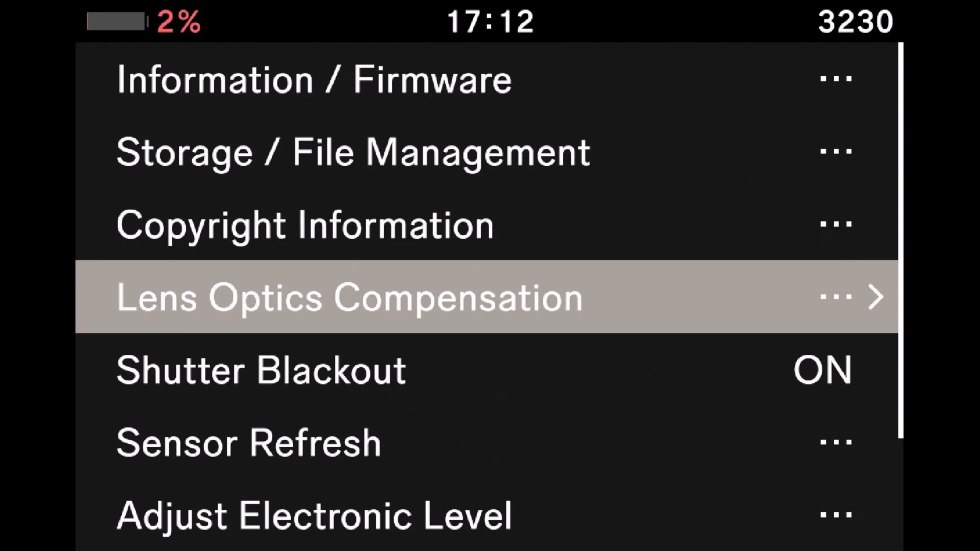Click the ellipsis on the Lens Optics Compensation row
Screen dimensions: 980x551
836,297
